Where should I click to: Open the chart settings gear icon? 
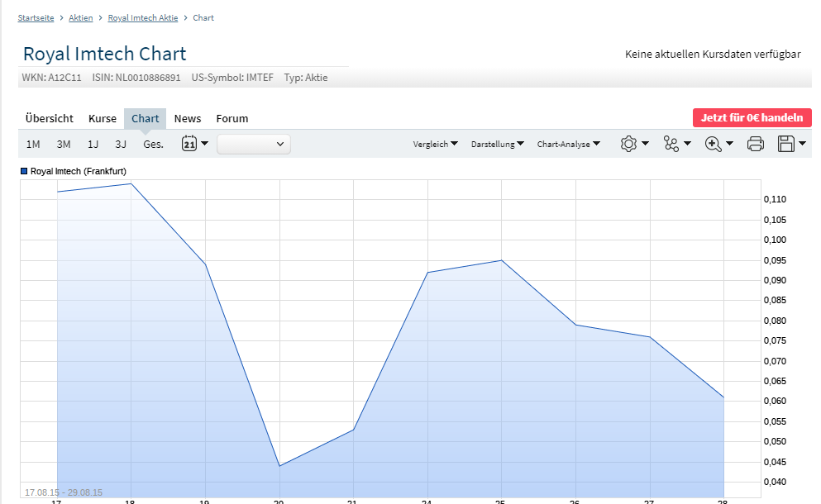[x=628, y=144]
